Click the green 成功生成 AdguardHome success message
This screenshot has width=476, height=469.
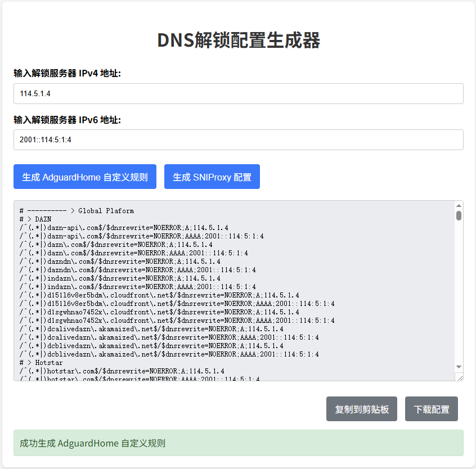(x=238, y=443)
